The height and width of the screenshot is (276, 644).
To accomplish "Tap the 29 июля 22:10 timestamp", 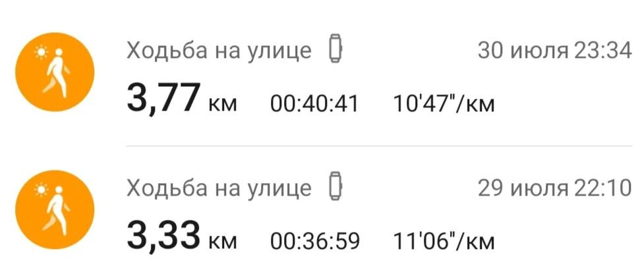I will click(x=554, y=188).
